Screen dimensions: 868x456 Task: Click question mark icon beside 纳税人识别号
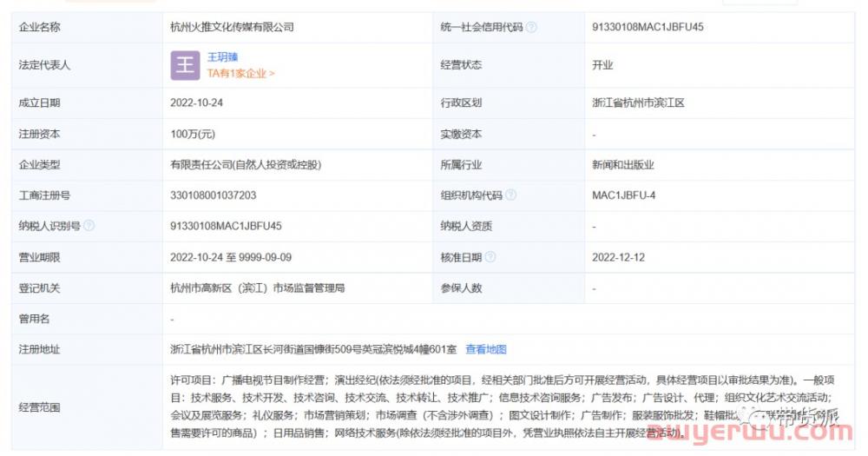(89, 226)
